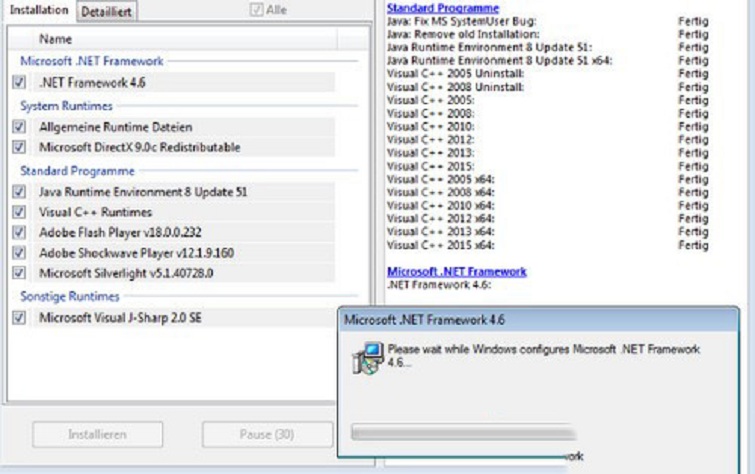This screenshot has height=474, width=755.
Task: Toggle the Visual C++ Runtimes checkbox
Action: click(x=20, y=212)
